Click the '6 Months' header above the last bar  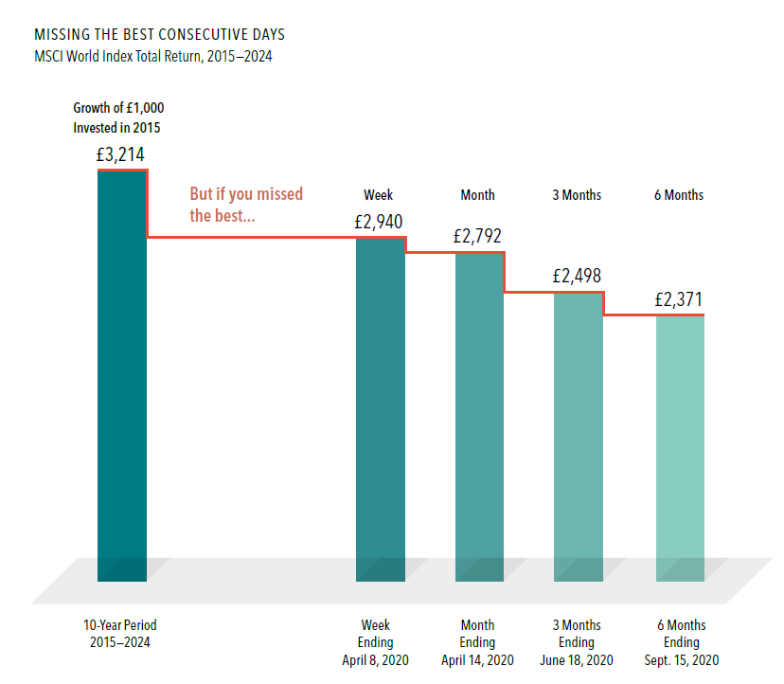click(679, 195)
